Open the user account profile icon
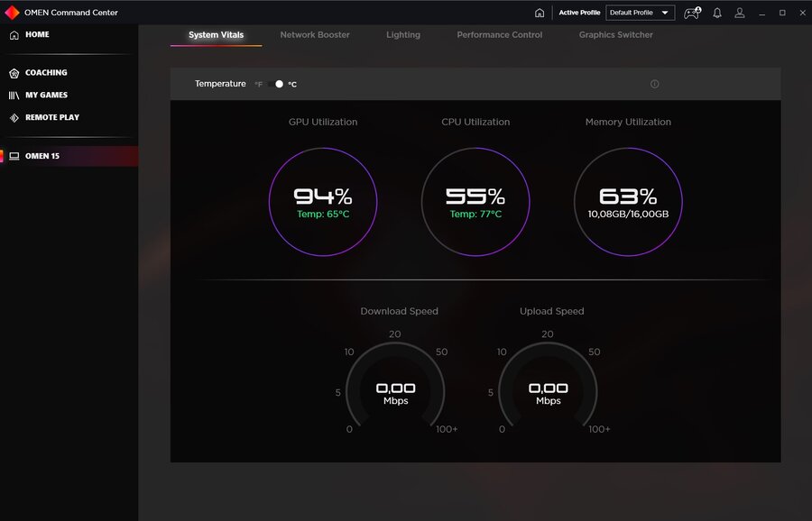This screenshot has width=812, height=521. [740, 13]
